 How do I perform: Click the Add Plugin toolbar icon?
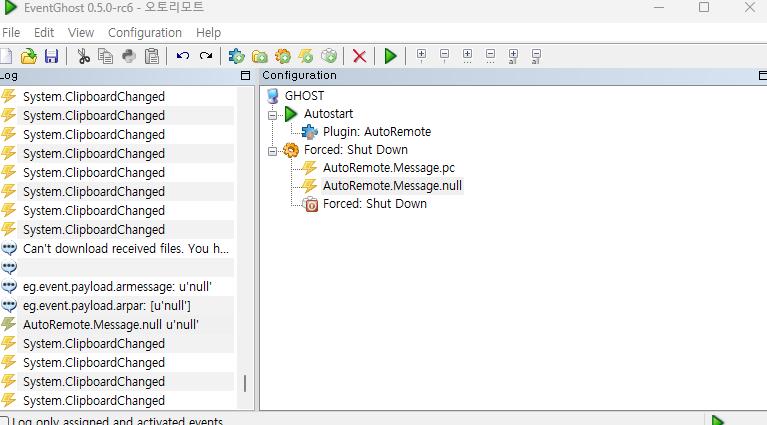tap(236, 56)
